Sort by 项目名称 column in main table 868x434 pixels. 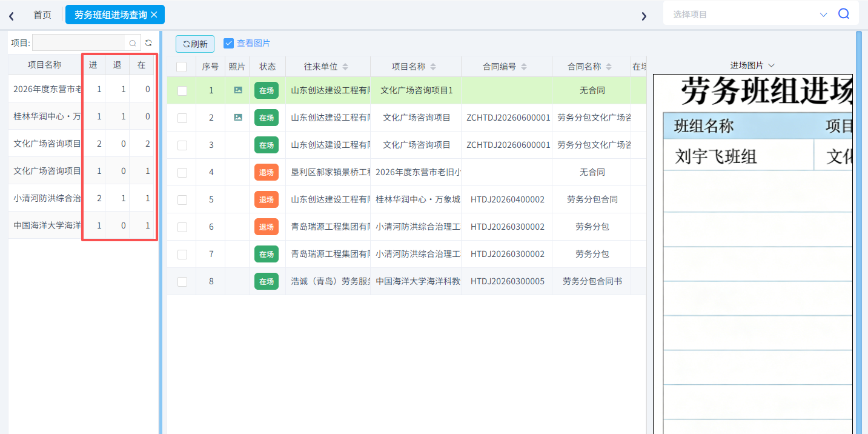433,67
